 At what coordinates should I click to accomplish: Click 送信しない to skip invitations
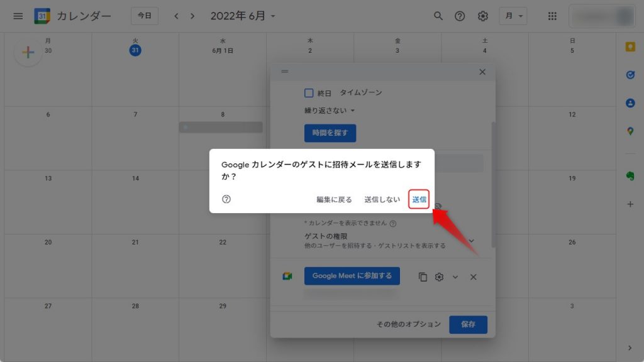pyautogui.click(x=382, y=199)
